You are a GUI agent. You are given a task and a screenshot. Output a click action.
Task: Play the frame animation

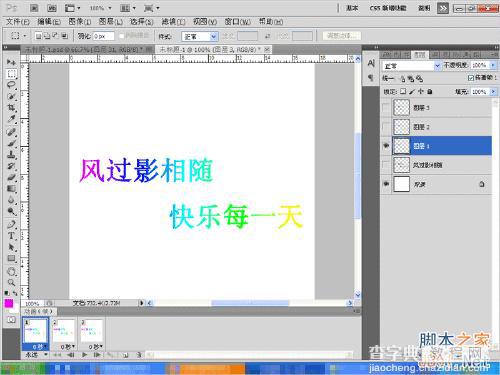point(84,355)
